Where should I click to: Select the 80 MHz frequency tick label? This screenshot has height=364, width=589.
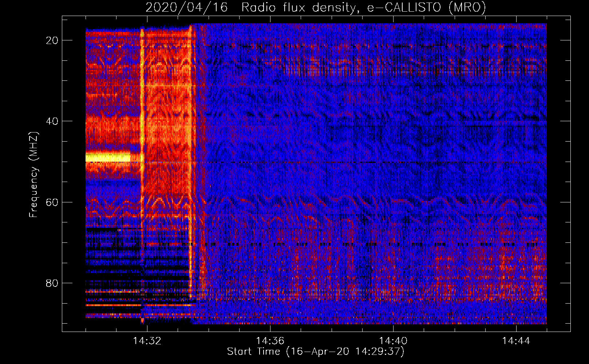pyautogui.click(x=52, y=283)
